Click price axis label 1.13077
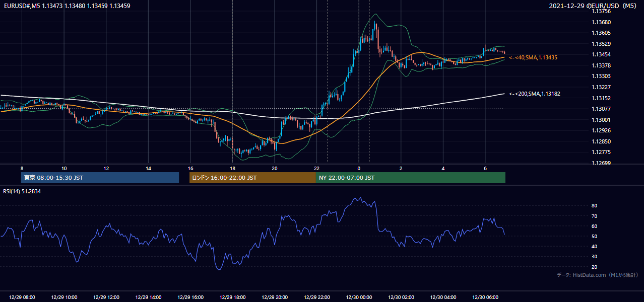The image size is (644, 302). click(x=601, y=109)
